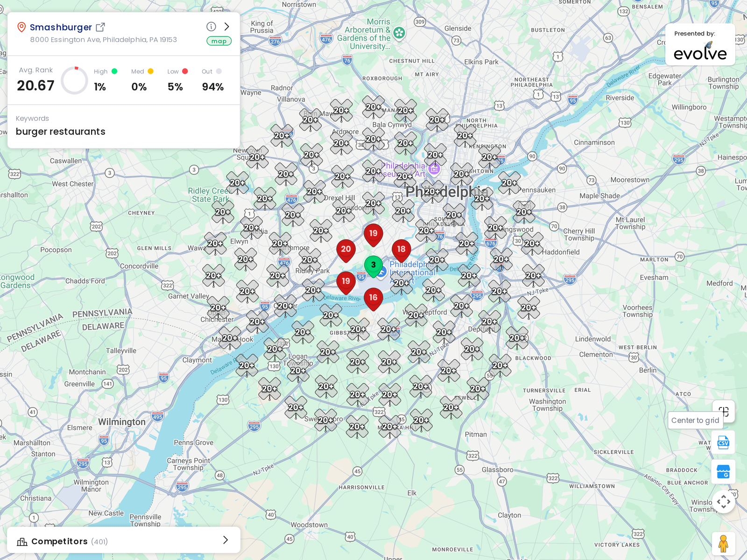747x560 pixels.
Task: Click the info icon beside Smashburger
Action: (211, 27)
